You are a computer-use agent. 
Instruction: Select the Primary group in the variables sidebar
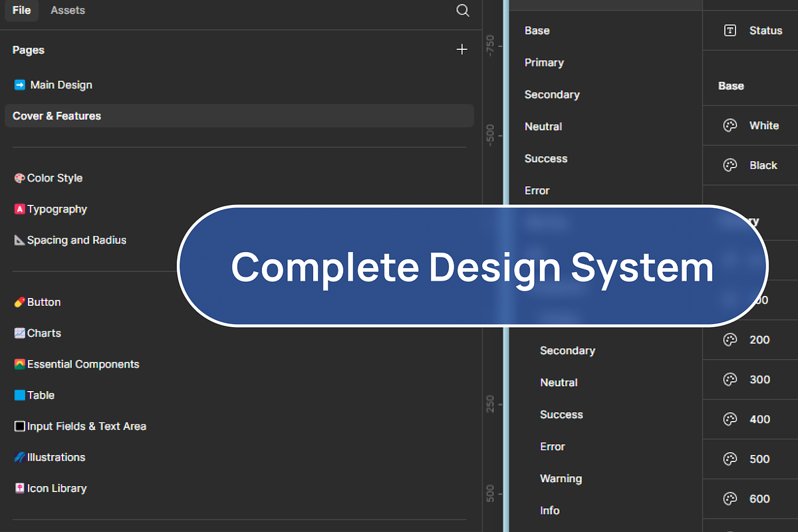click(544, 63)
